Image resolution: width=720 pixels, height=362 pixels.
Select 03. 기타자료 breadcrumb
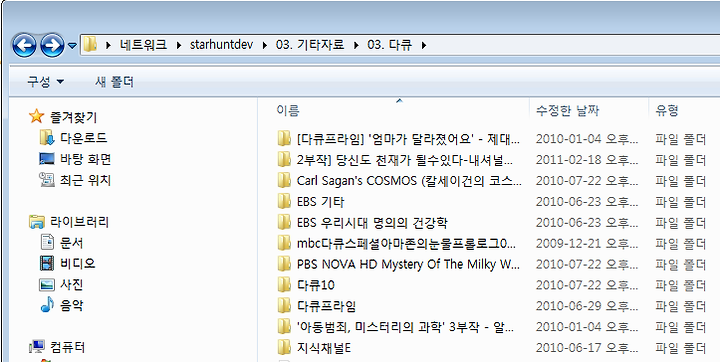pos(309,45)
